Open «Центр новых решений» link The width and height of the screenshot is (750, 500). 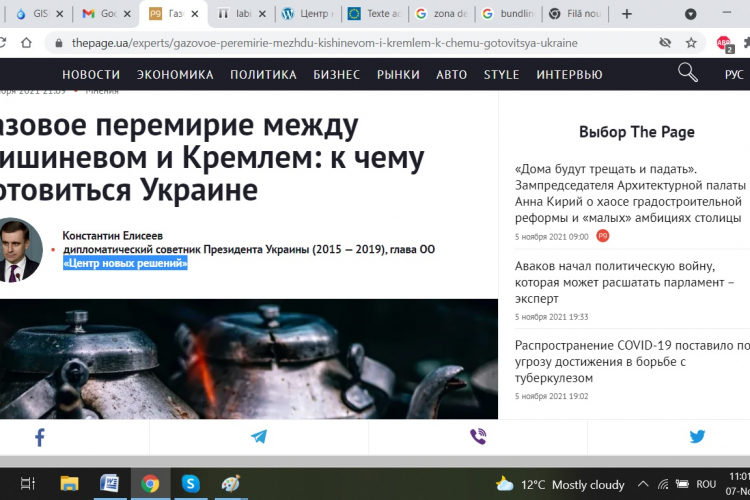[x=125, y=263]
